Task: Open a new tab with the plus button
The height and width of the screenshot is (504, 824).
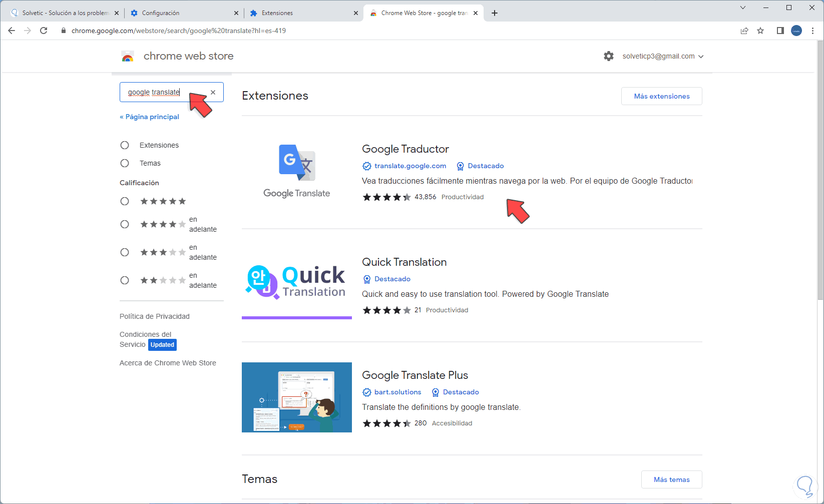Action: [495, 13]
